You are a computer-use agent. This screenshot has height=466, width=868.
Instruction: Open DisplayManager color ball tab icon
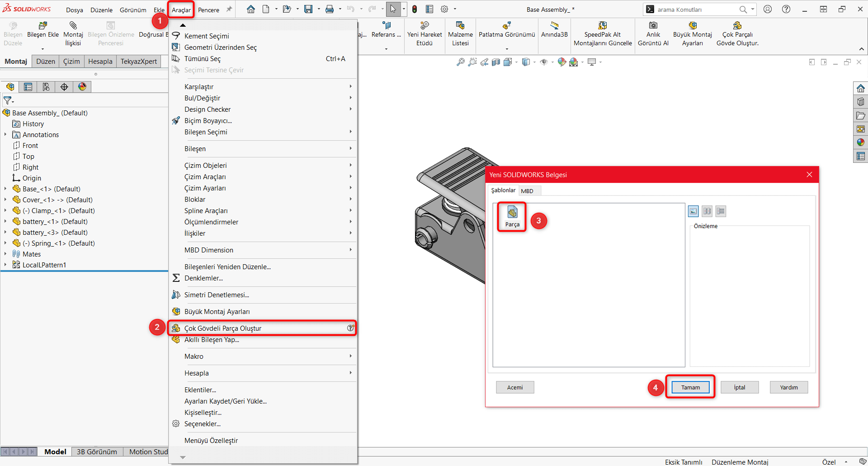[x=82, y=87]
